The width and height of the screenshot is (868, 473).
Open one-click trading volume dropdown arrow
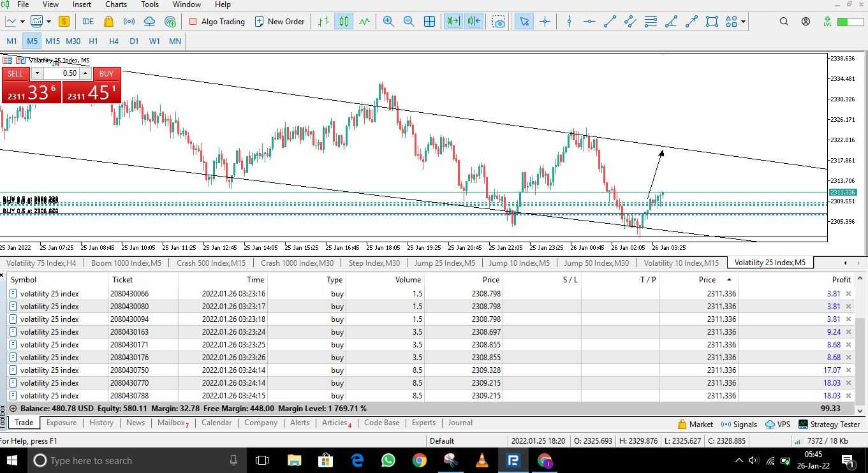pos(36,73)
